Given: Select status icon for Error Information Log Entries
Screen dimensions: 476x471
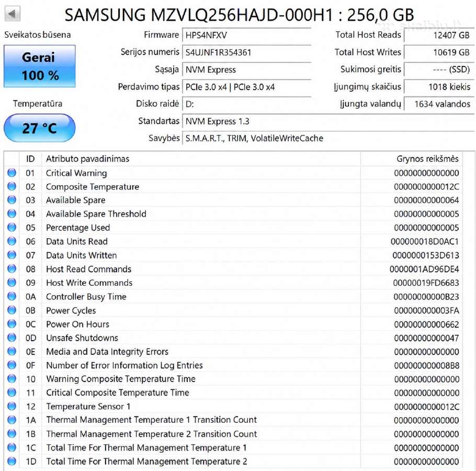Looking at the screenshot, I should click(x=12, y=365).
